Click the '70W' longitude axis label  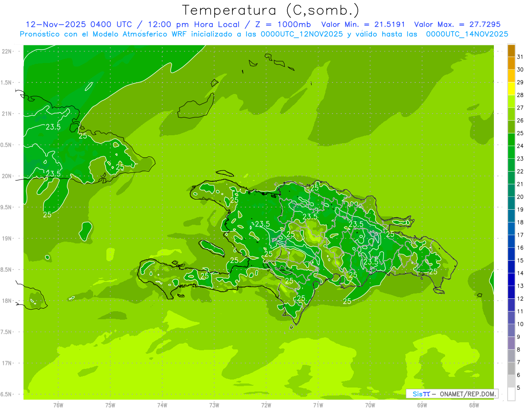370,405
